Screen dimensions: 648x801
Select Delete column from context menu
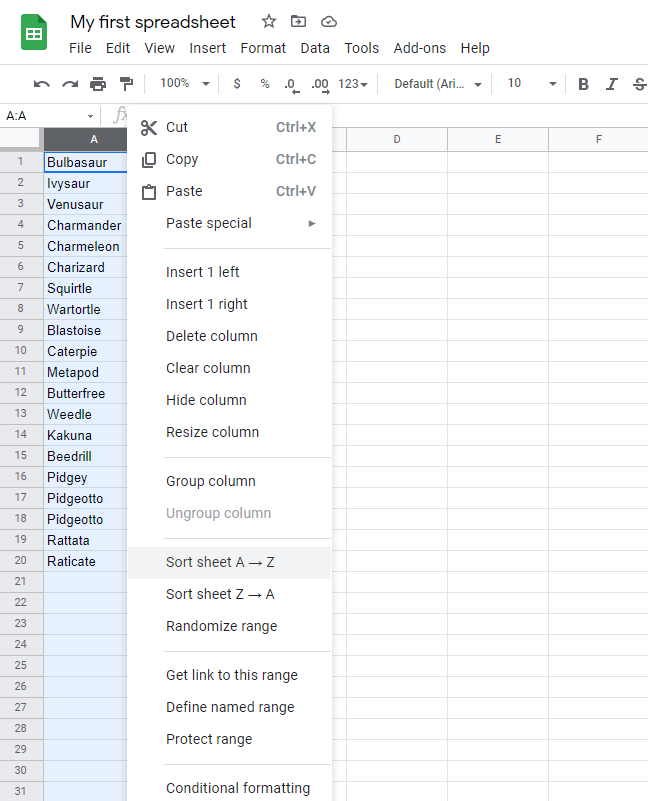tap(212, 336)
